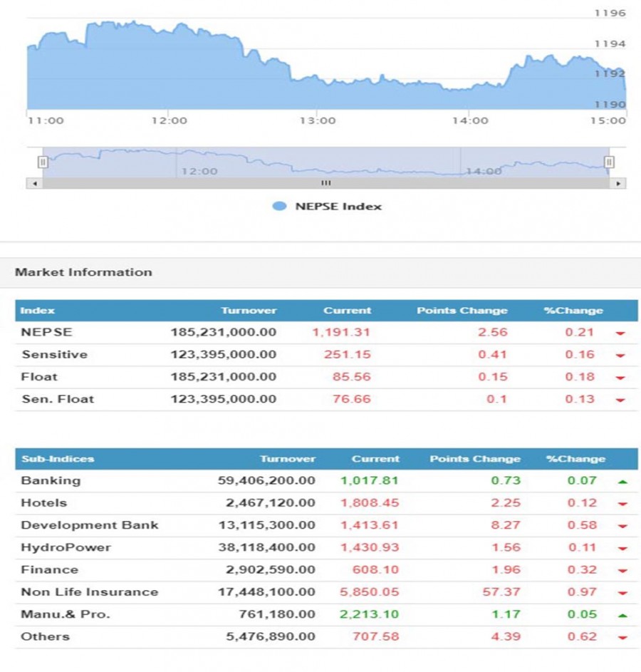The height and width of the screenshot is (672, 641).
Task: Click the Sensitive row red down arrow
Action: click(x=621, y=356)
